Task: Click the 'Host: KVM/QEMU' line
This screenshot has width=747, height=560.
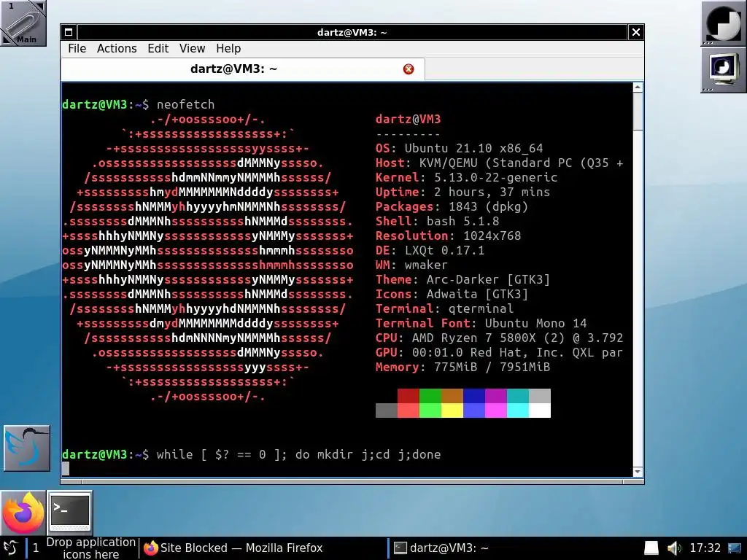Action: pyautogui.click(x=499, y=163)
